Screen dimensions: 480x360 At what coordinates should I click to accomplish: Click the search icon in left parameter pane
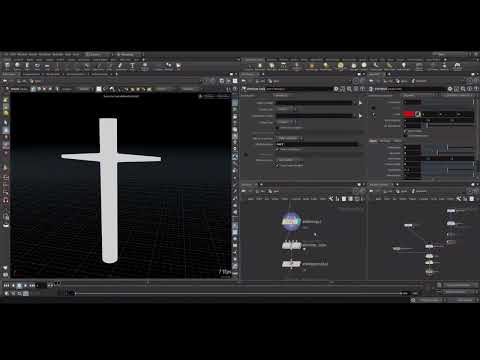pyautogui.click(x=349, y=89)
